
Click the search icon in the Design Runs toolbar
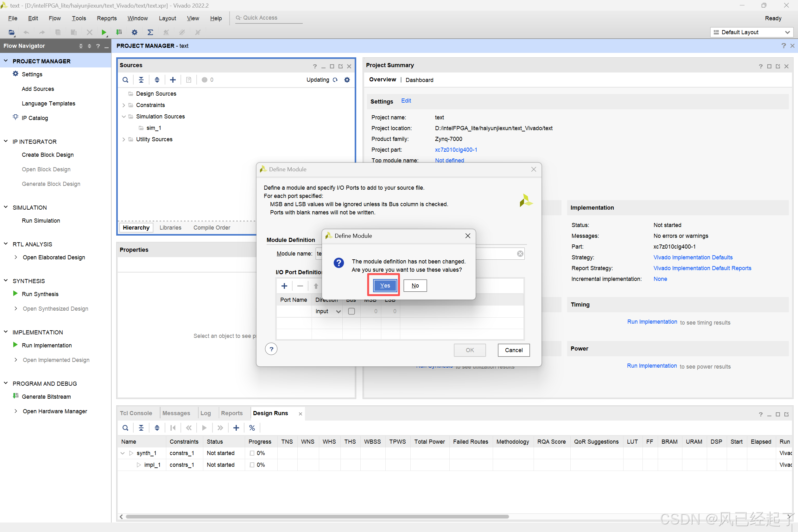pos(125,428)
